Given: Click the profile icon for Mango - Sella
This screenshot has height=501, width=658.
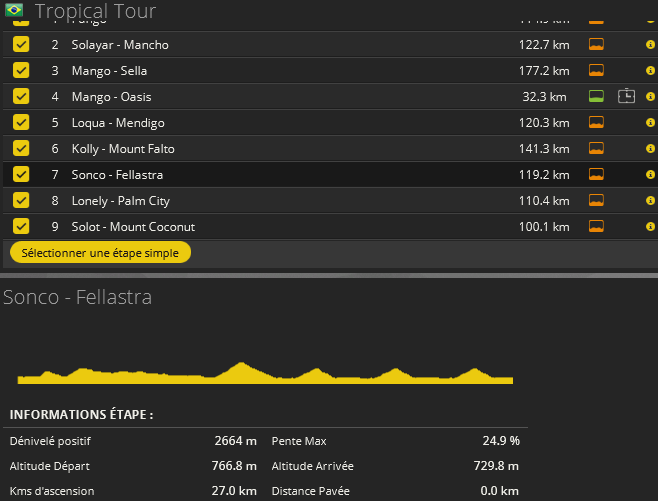Looking at the screenshot, I should point(596,71).
